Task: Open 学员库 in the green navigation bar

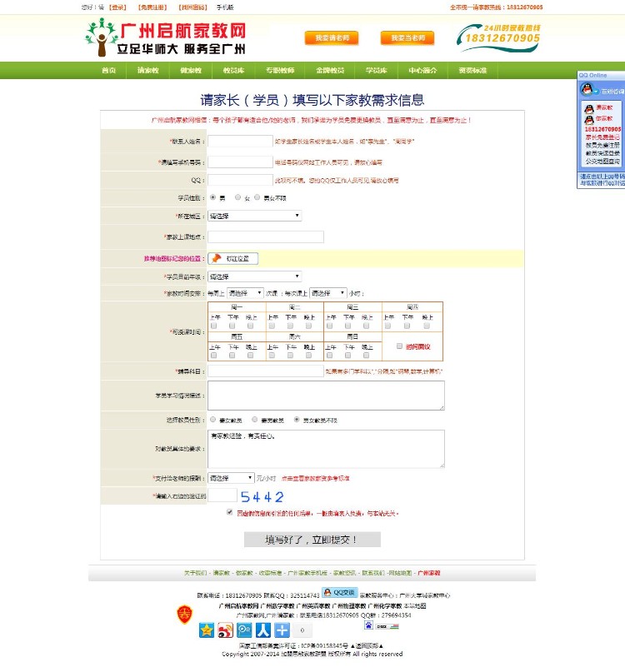Action: pos(376,70)
